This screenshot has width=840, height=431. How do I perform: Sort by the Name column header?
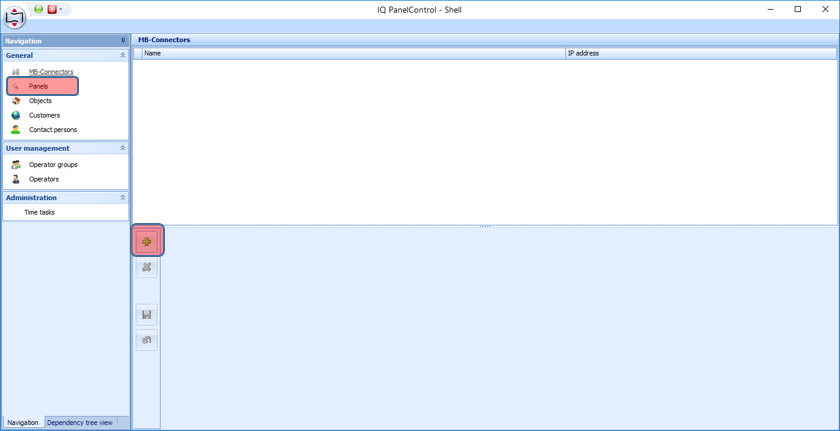pos(354,54)
